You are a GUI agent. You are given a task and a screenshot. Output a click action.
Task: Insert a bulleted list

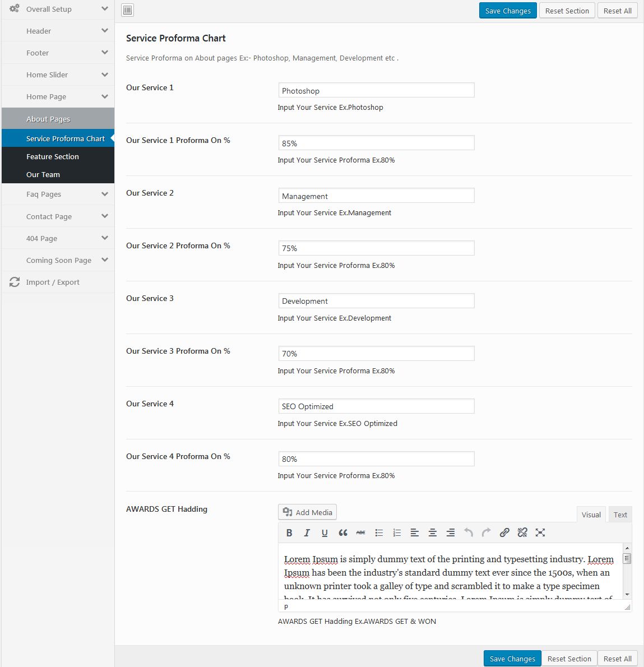click(x=379, y=532)
